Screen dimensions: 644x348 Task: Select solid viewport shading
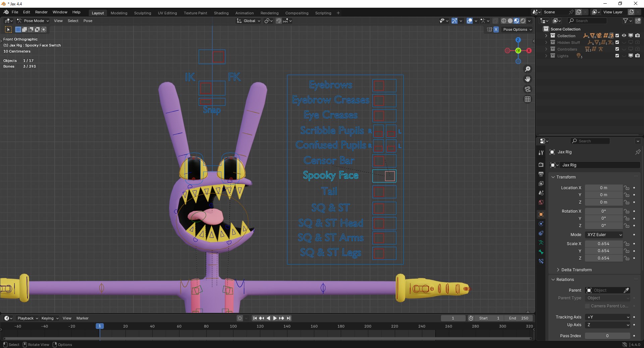[x=510, y=21]
